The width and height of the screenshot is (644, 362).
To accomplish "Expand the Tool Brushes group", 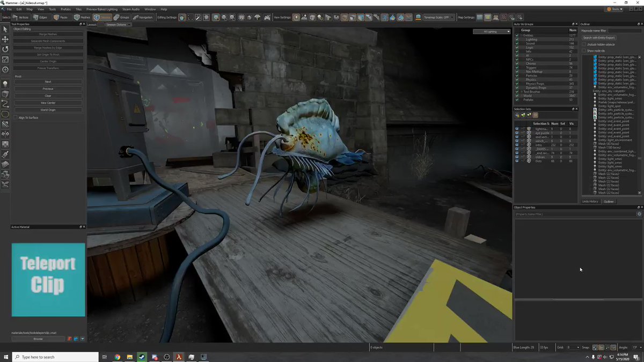I will (x=522, y=92).
